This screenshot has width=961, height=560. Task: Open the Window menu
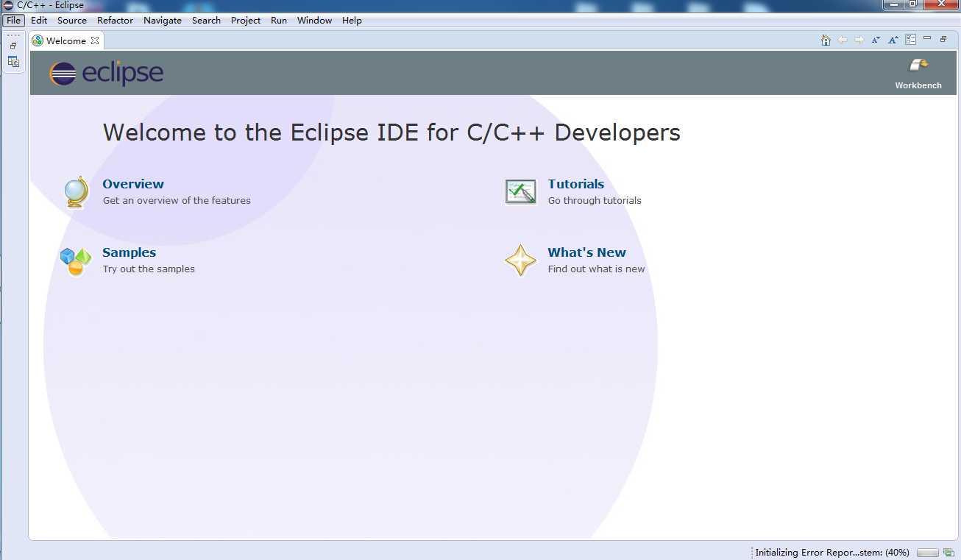[x=315, y=21]
